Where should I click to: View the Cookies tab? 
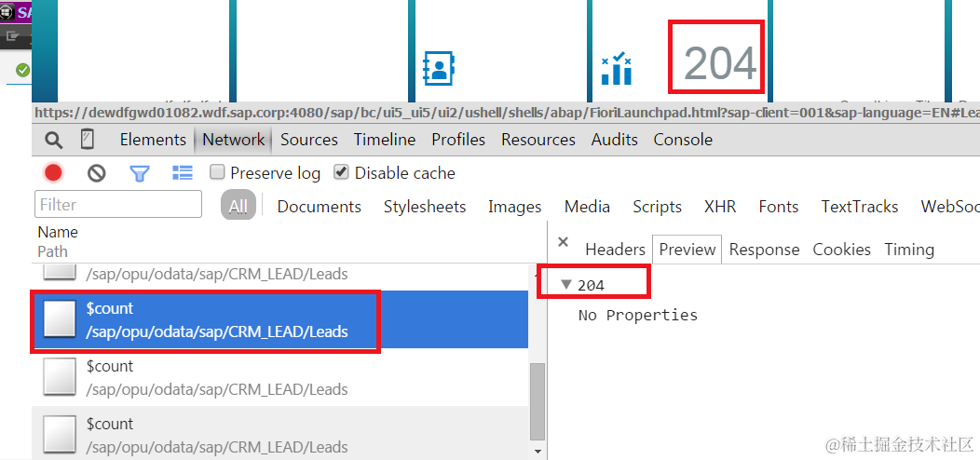click(x=841, y=250)
